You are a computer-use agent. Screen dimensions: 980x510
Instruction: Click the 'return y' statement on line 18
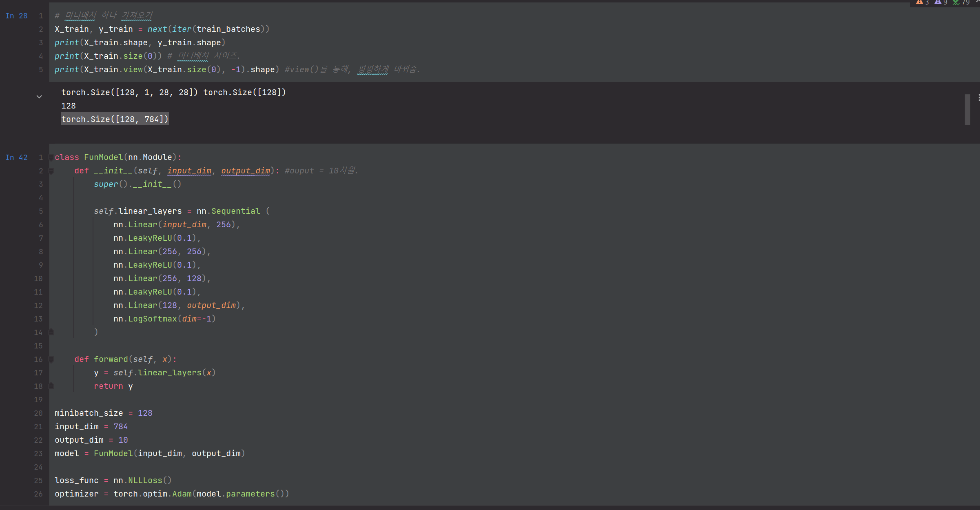(113, 386)
